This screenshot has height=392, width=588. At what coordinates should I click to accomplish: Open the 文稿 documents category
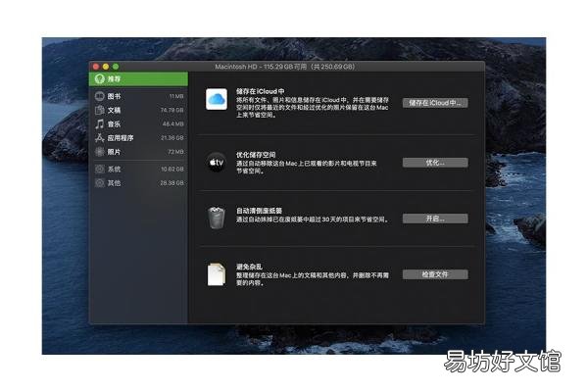coord(138,111)
